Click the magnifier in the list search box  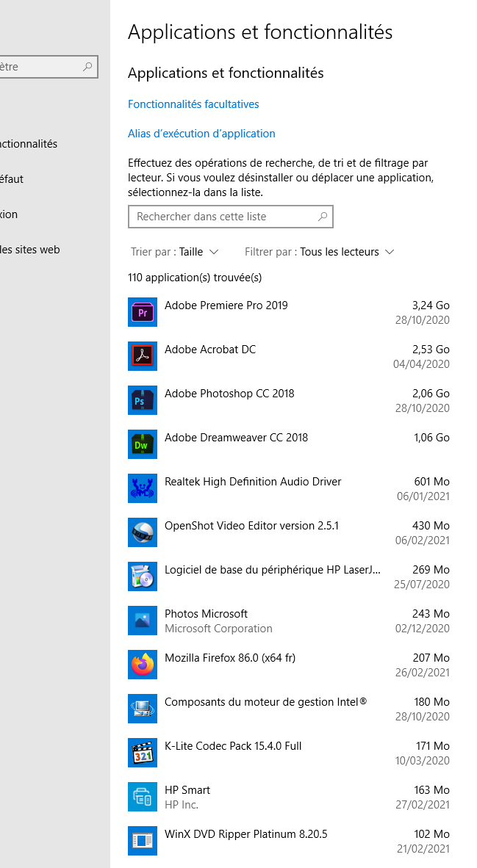323,217
